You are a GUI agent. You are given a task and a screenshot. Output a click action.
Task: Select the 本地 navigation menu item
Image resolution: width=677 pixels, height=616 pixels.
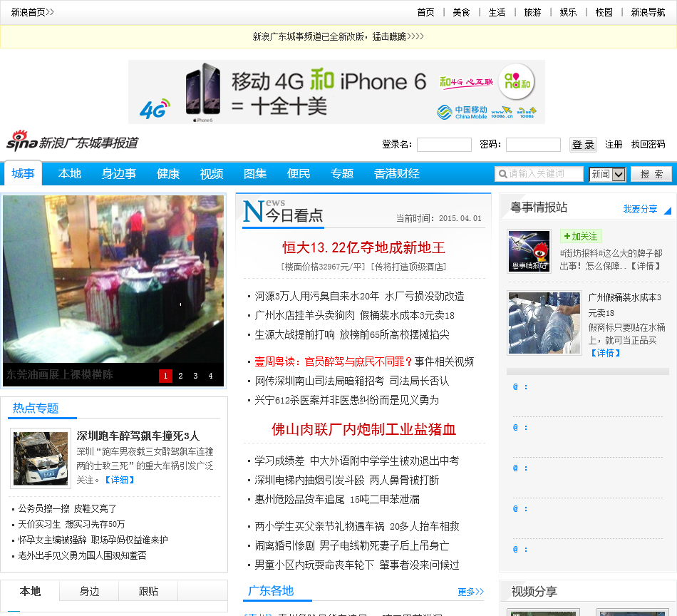click(x=70, y=174)
